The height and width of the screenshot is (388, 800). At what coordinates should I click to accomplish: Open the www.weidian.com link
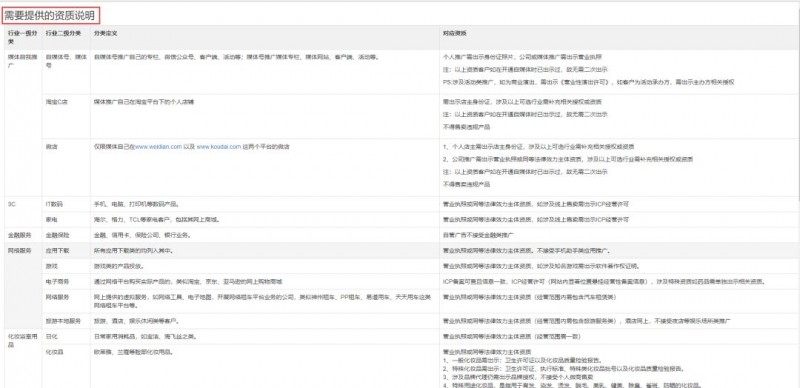(158, 147)
